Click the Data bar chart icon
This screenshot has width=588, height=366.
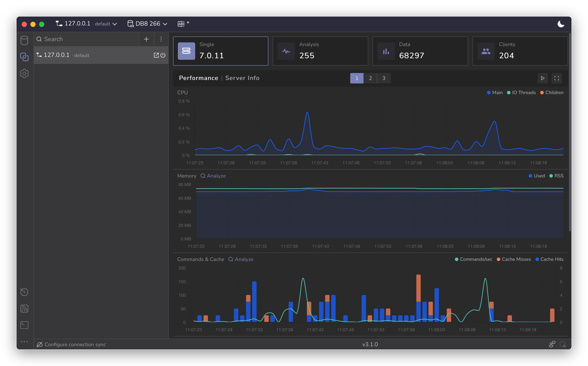(386, 51)
